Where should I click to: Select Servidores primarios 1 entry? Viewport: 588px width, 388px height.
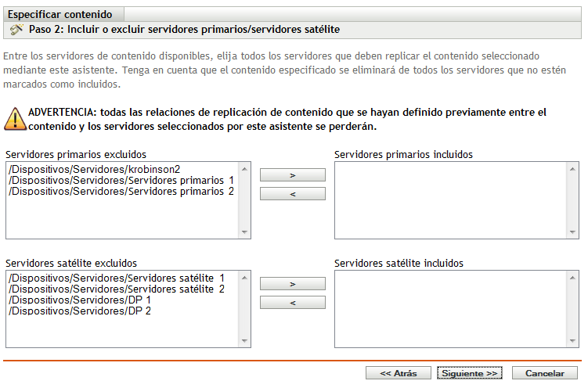pos(121,180)
